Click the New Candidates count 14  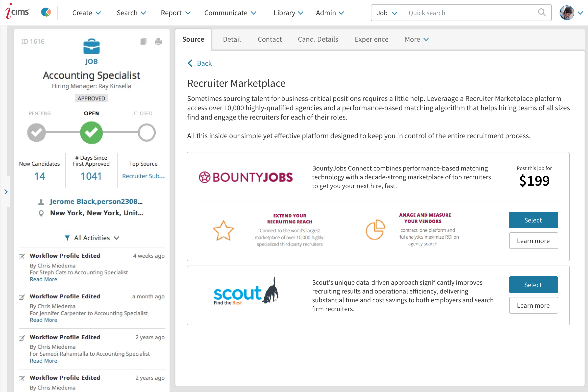pyautogui.click(x=40, y=176)
